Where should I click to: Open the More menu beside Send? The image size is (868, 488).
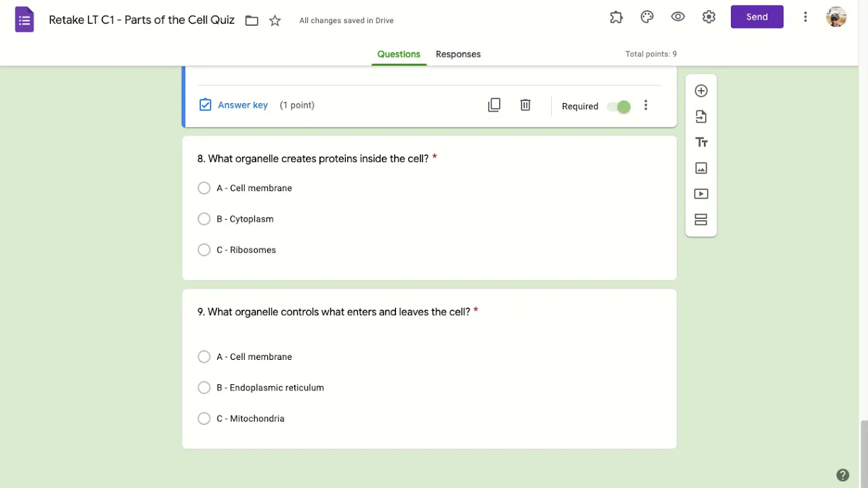805,17
